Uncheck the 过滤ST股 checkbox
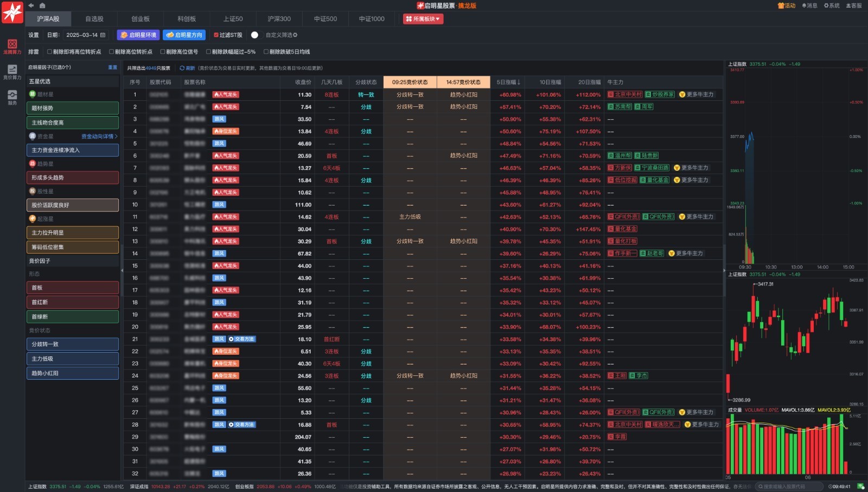Screen dimensions: 868x492 click(x=216, y=35)
